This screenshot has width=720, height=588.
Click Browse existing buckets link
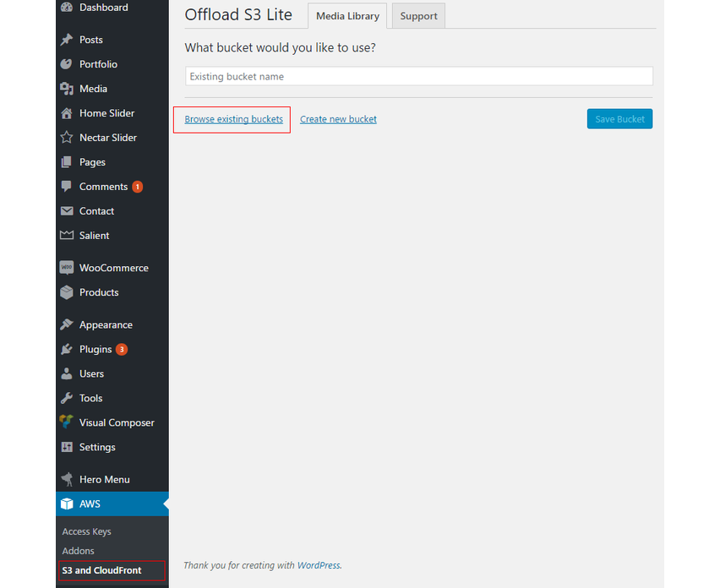coord(234,119)
